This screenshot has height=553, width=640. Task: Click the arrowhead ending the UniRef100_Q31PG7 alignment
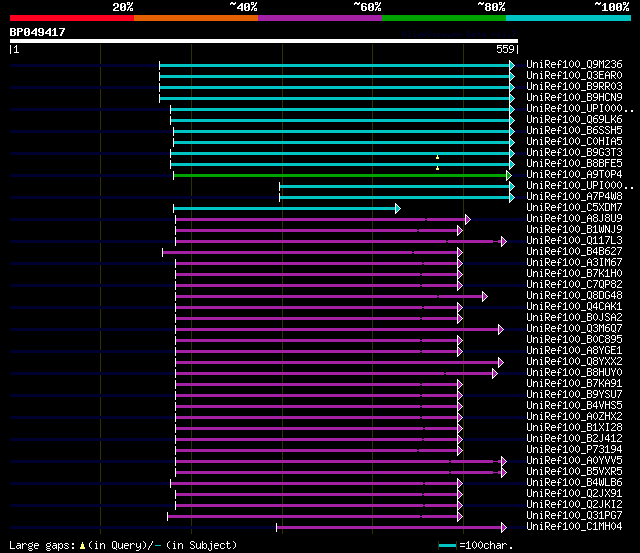coord(460,517)
